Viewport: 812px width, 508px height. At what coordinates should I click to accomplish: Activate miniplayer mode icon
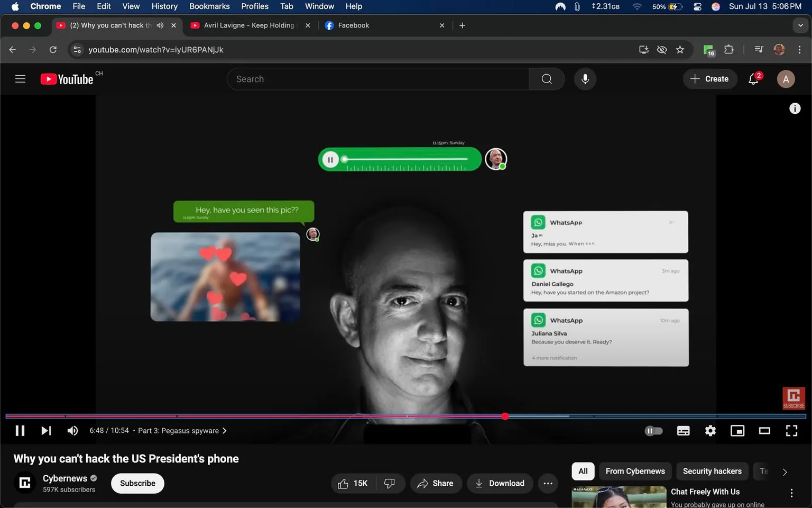coord(737,431)
